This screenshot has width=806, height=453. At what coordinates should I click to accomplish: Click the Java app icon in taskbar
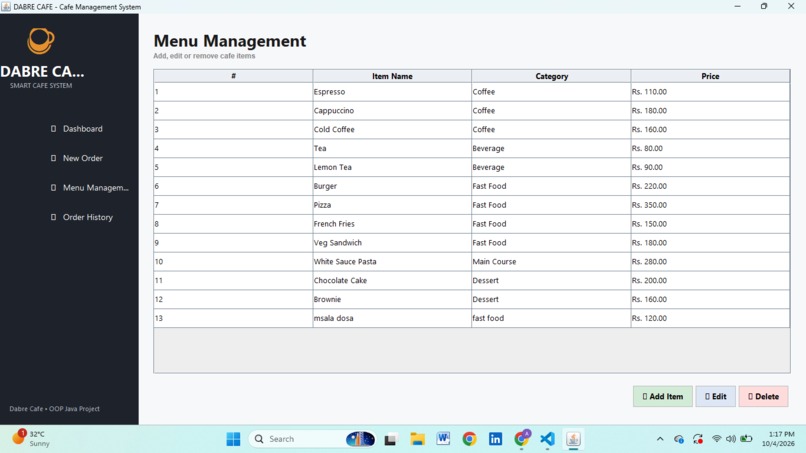573,439
